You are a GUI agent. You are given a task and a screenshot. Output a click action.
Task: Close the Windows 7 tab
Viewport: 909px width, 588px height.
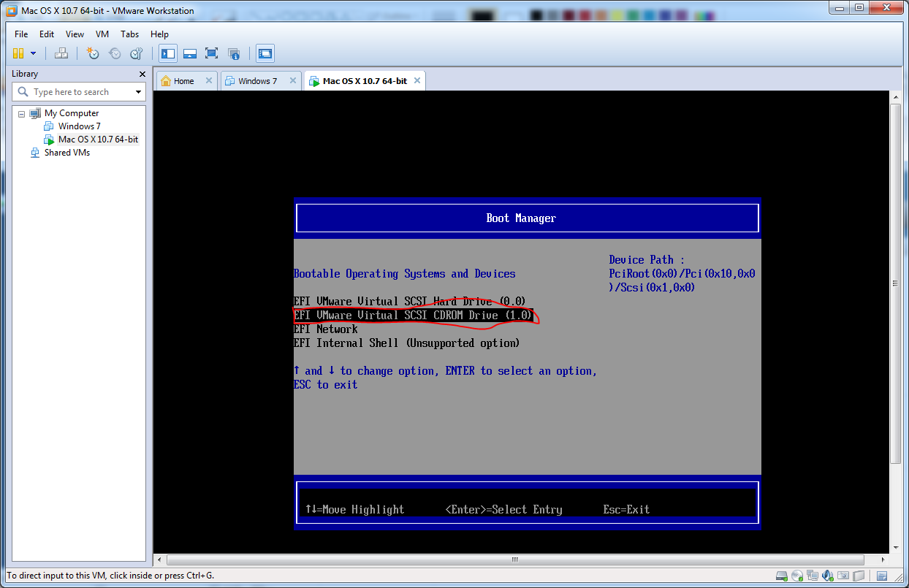(x=293, y=80)
